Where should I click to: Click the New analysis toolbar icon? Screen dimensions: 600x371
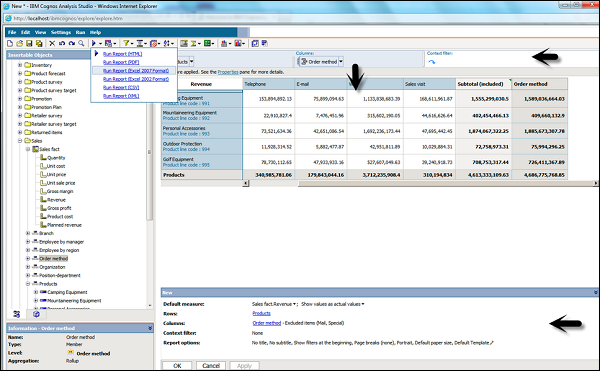[10, 44]
